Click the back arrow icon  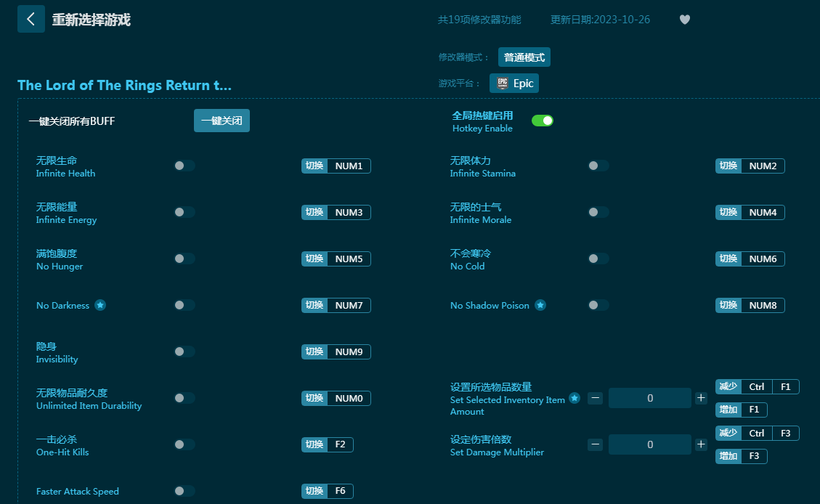(31, 20)
